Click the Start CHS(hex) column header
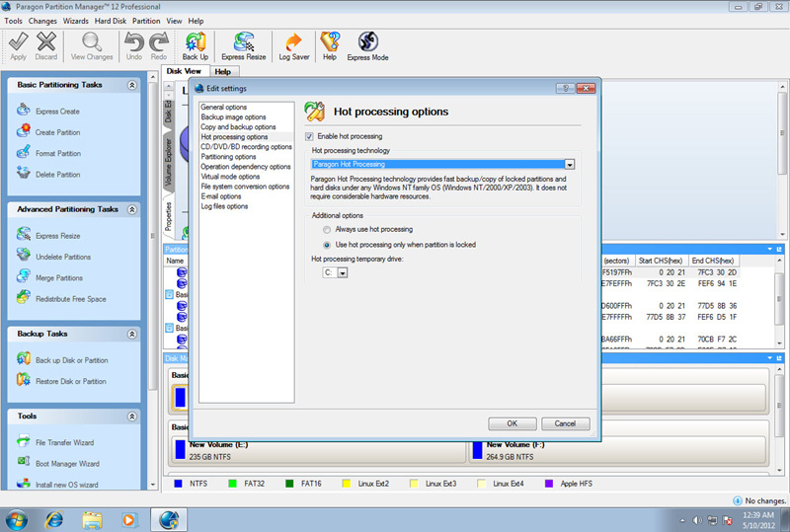 pos(660,261)
